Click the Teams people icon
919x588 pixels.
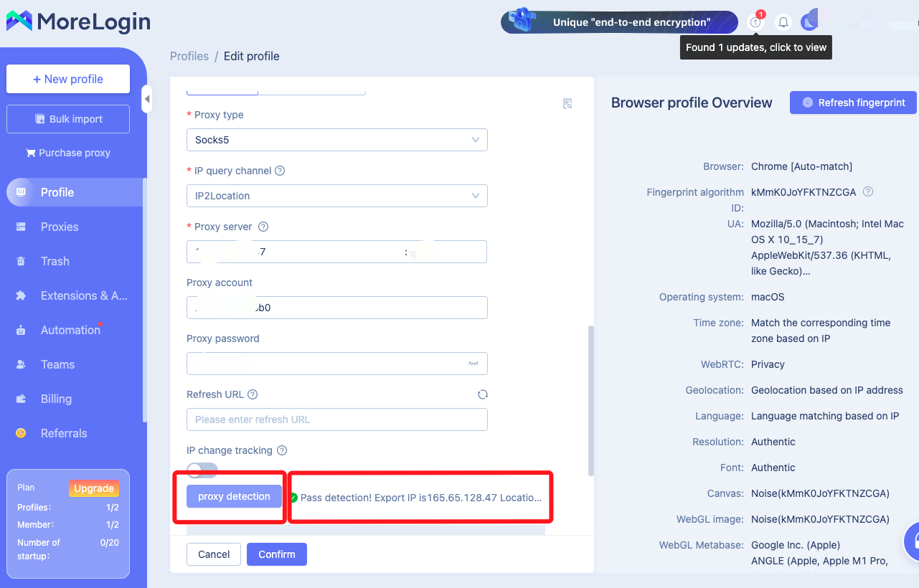click(x=21, y=364)
